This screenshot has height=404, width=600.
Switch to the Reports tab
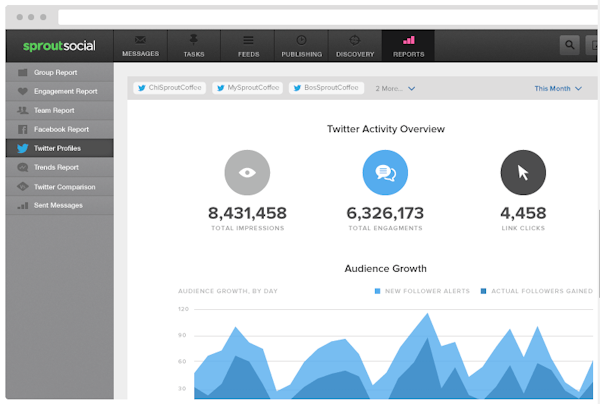pyautogui.click(x=410, y=45)
